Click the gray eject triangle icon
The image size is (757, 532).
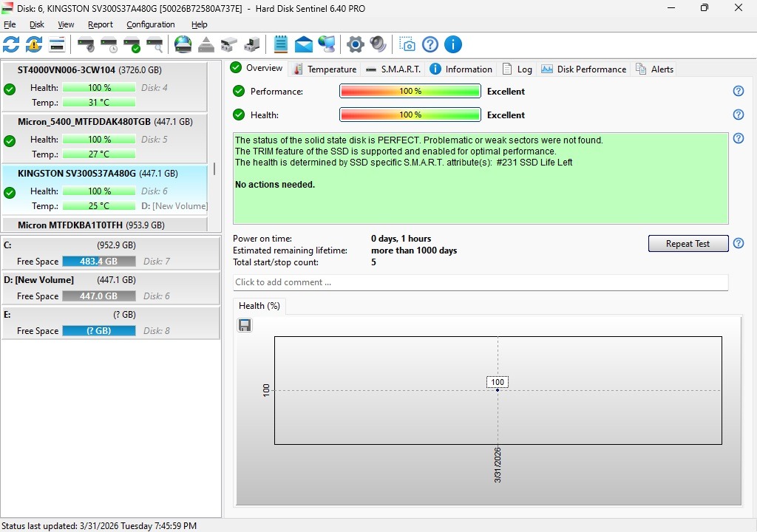pyautogui.click(x=206, y=44)
